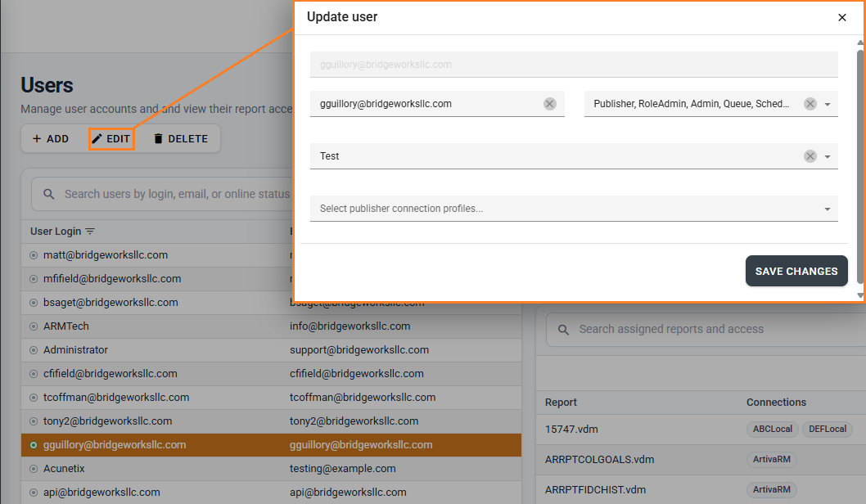Click the ARRPTFIDCHIST.vdm report row
866x504 pixels.
(701, 489)
